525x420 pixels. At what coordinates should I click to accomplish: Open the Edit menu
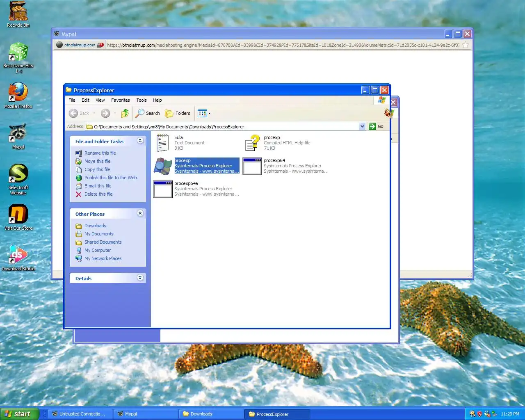pos(85,100)
